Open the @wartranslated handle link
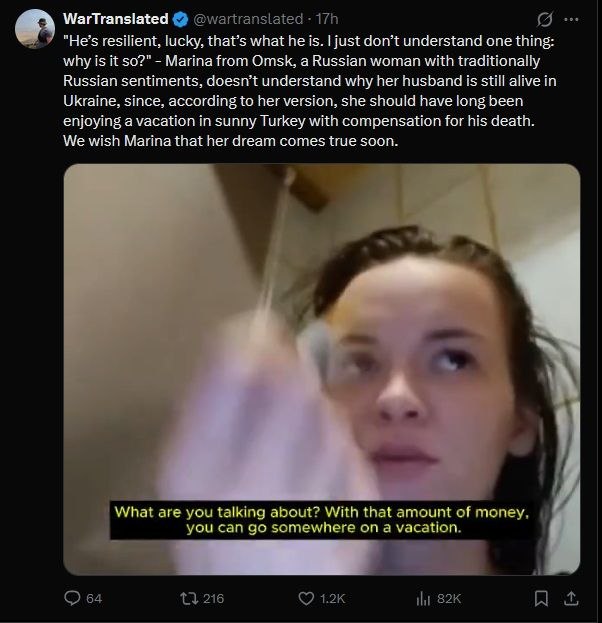Viewport: 602px width, 623px height. pyautogui.click(x=248, y=19)
